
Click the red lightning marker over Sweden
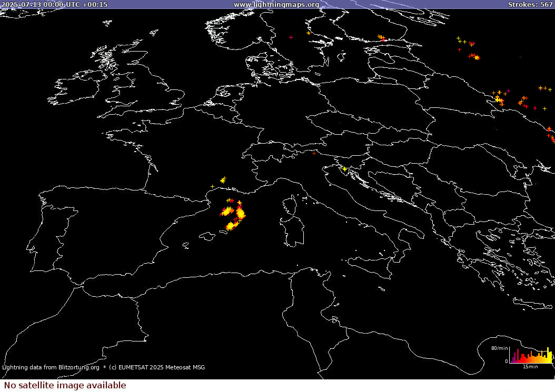(x=291, y=37)
